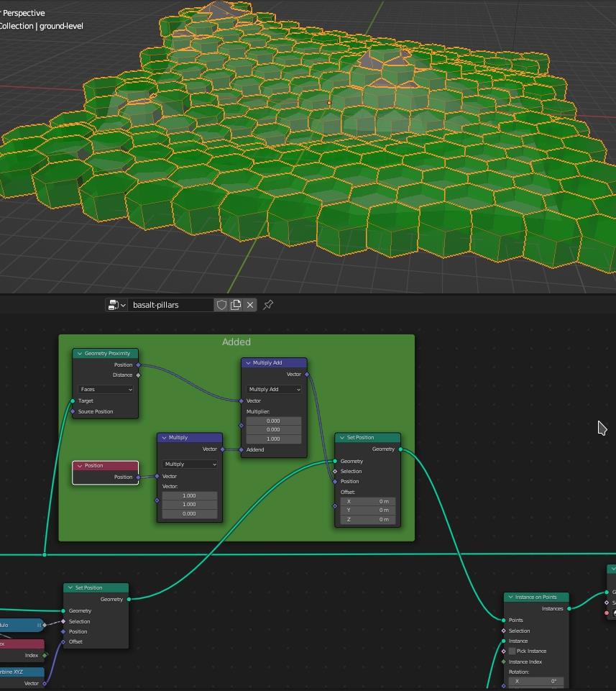Toggle the pin node tree icon
616x691 pixels.
(x=268, y=305)
